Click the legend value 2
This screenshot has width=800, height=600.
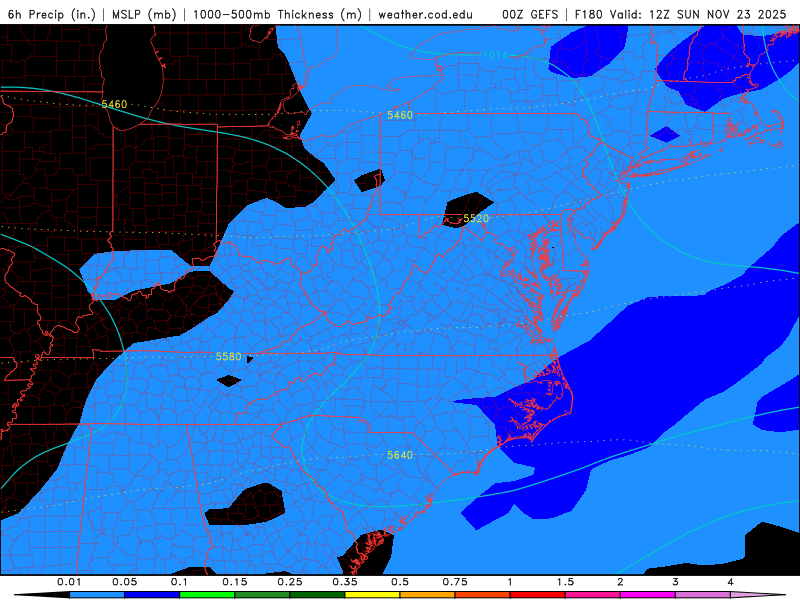click(x=620, y=582)
